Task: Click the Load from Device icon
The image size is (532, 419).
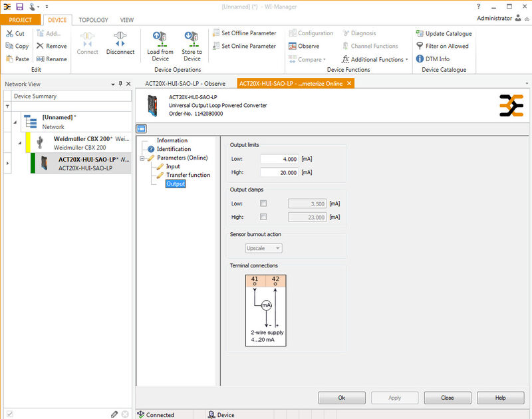Action: (160, 39)
